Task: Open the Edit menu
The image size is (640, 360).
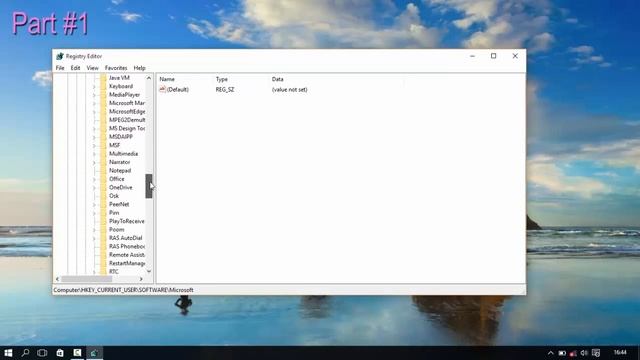Action: [75, 68]
